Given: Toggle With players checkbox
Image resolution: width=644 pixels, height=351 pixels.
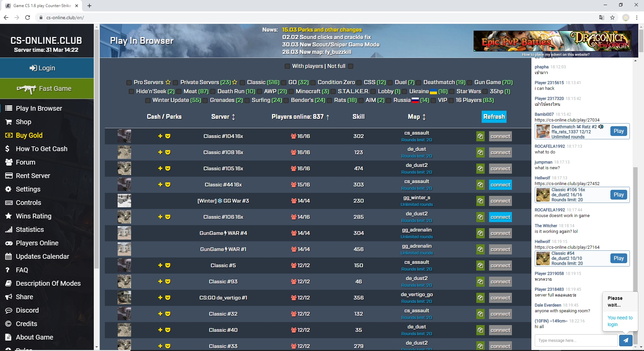Looking at the screenshot, I should tap(287, 66).
